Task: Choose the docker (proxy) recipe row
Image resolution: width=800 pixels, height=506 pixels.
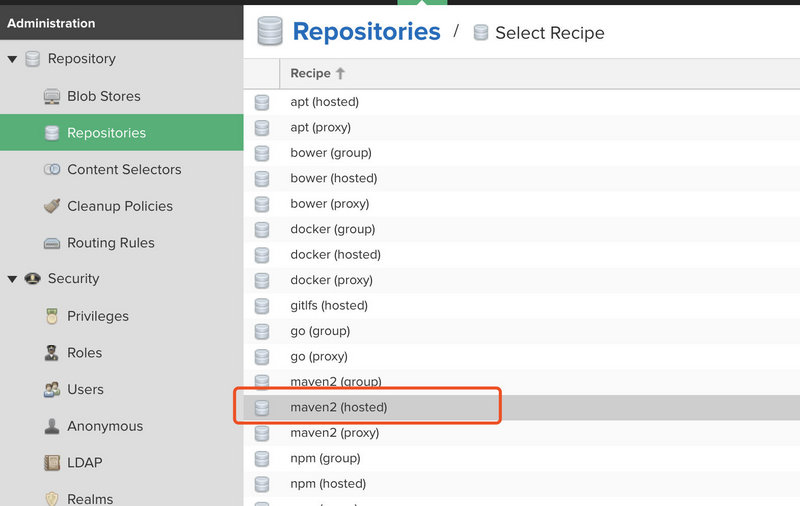Action: tap(331, 280)
